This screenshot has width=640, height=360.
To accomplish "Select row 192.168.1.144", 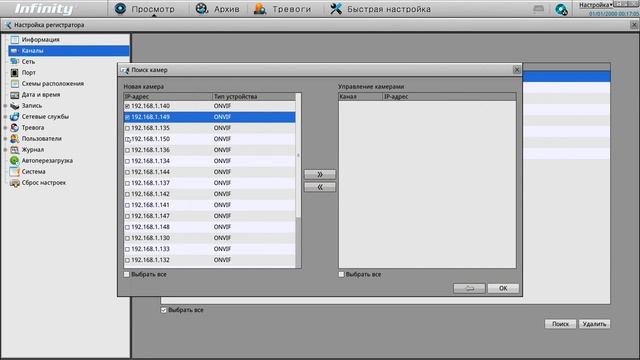I will point(210,172).
